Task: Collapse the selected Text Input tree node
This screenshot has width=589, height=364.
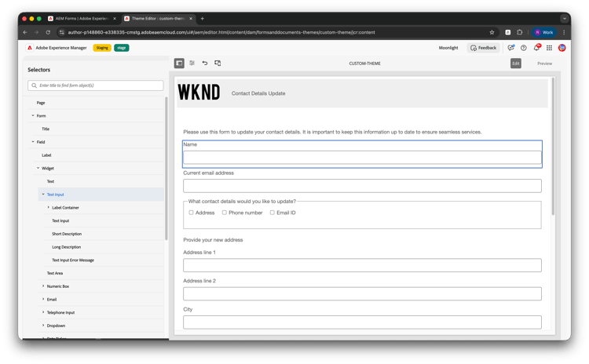Action: coord(43,195)
